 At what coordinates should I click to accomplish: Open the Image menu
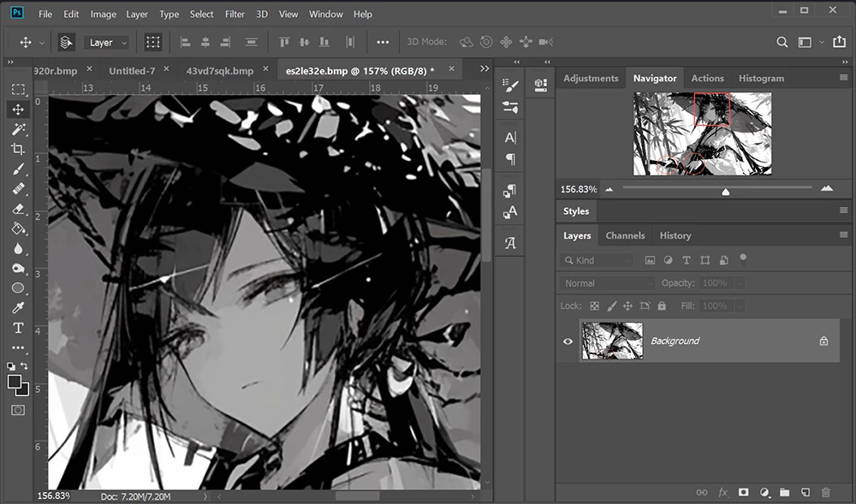(104, 15)
